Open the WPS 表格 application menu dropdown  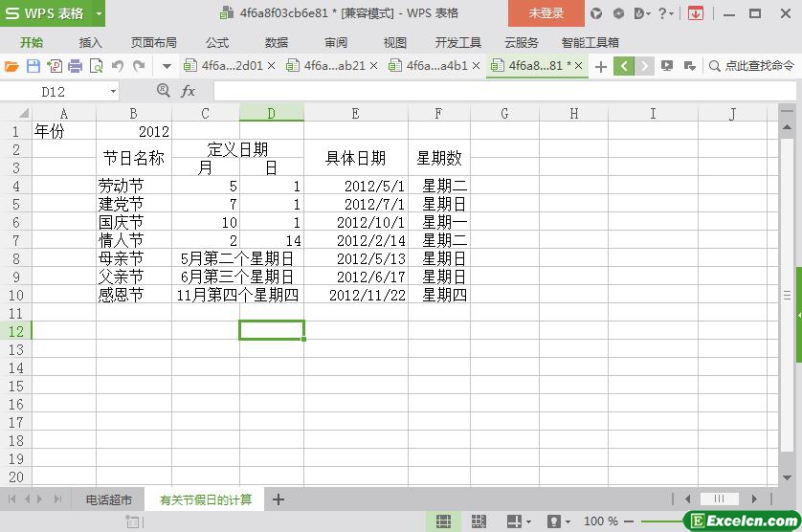pos(99,13)
